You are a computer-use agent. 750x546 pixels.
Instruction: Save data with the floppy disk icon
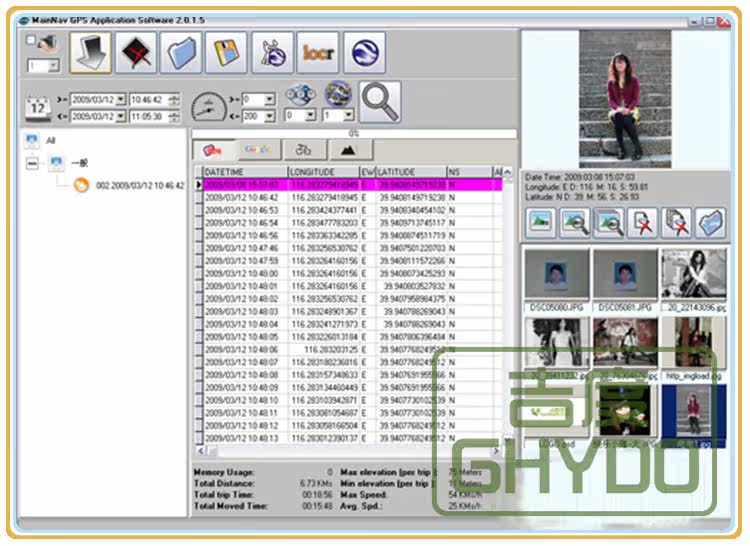tap(226, 53)
